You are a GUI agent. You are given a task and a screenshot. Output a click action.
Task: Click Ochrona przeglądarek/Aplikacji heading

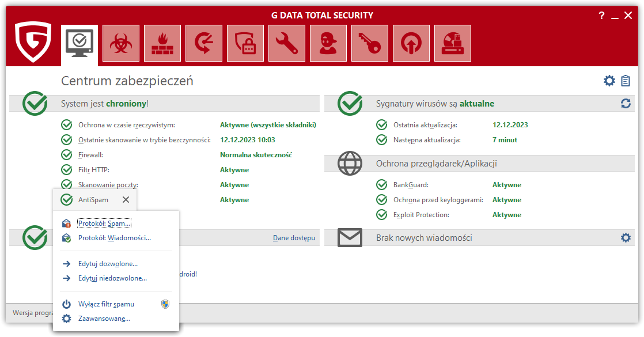pyautogui.click(x=437, y=164)
